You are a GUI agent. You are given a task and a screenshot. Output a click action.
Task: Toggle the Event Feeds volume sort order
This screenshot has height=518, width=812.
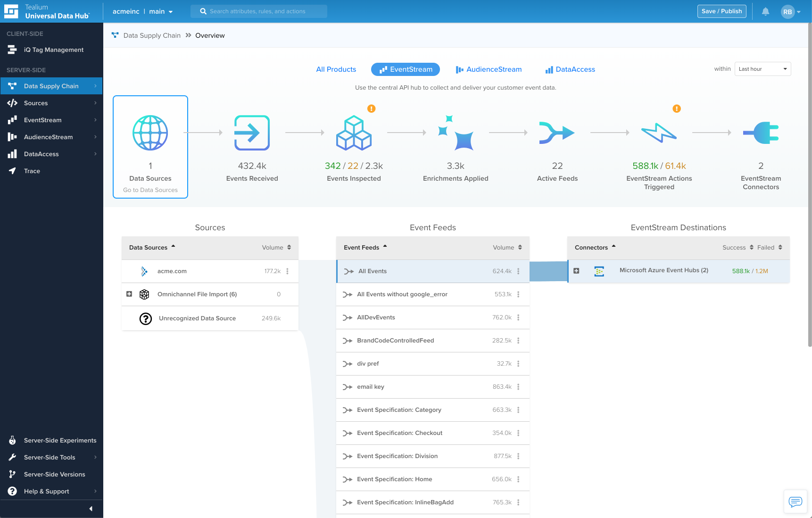pyautogui.click(x=520, y=247)
